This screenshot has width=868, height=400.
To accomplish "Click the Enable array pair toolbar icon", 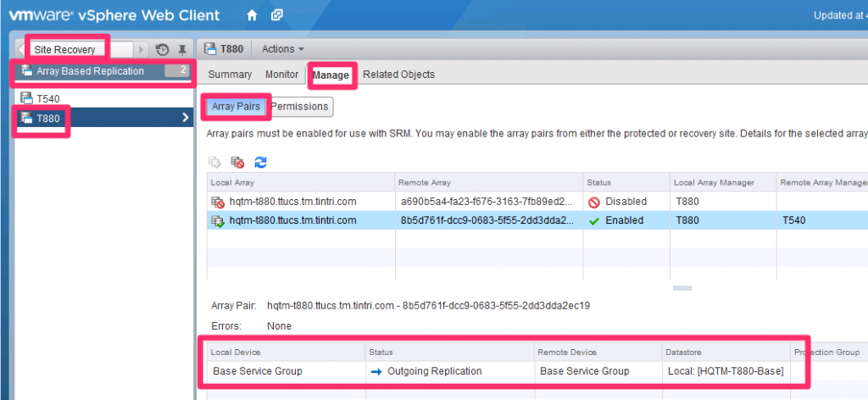I will pyautogui.click(x=215, y=161).
